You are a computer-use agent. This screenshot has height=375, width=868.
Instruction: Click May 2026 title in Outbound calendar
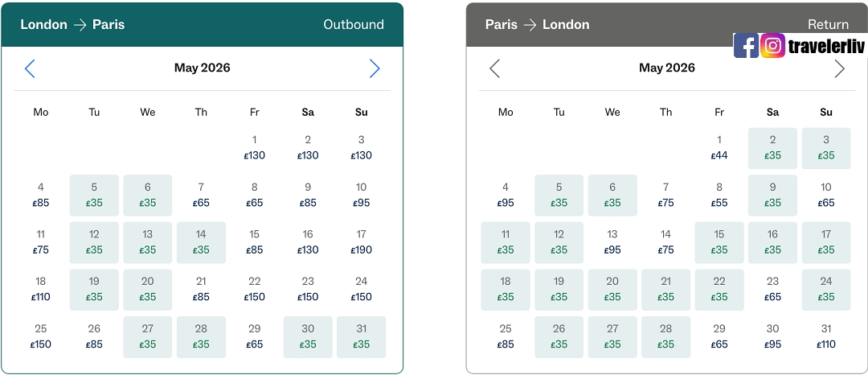click(202, 68)
